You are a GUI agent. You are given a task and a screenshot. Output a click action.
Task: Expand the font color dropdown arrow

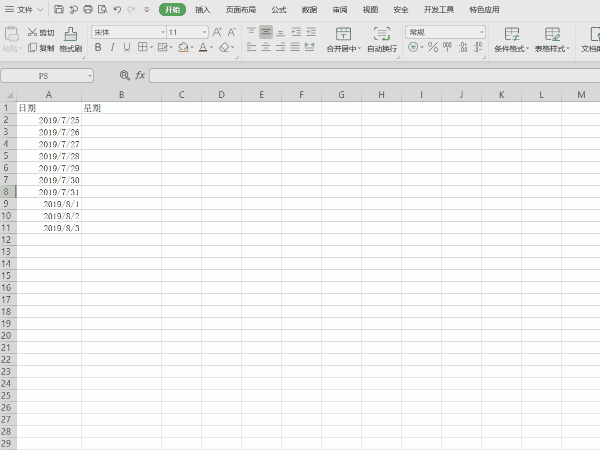point(211,47)
